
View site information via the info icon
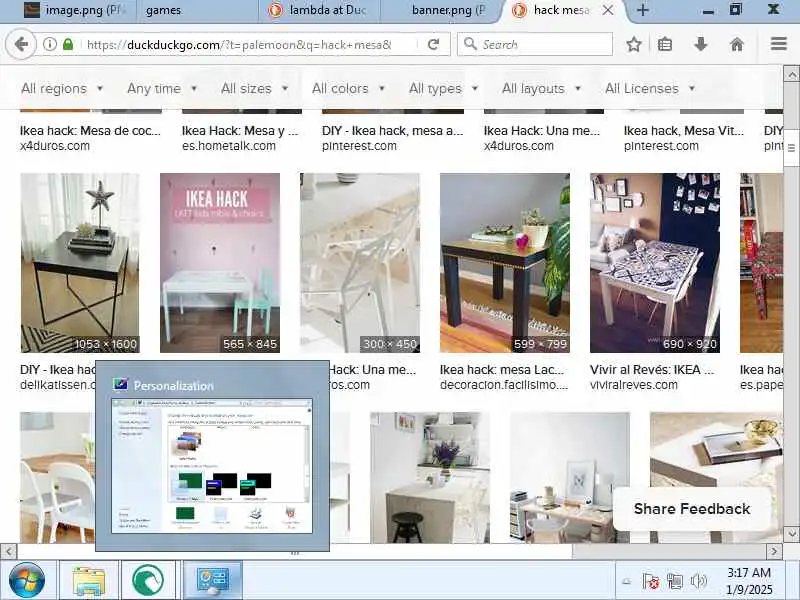[49, 44]
